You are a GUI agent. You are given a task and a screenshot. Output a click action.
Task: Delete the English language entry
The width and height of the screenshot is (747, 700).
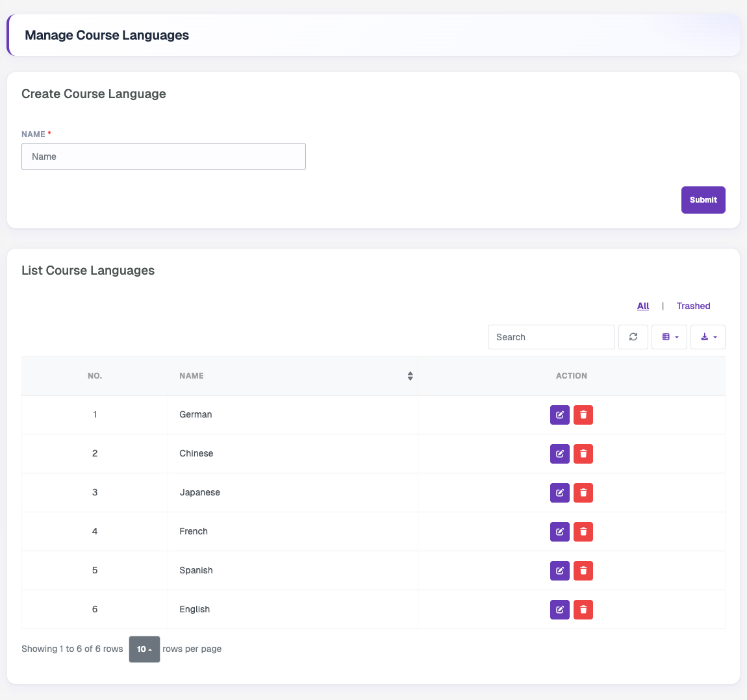pos(583,610)
